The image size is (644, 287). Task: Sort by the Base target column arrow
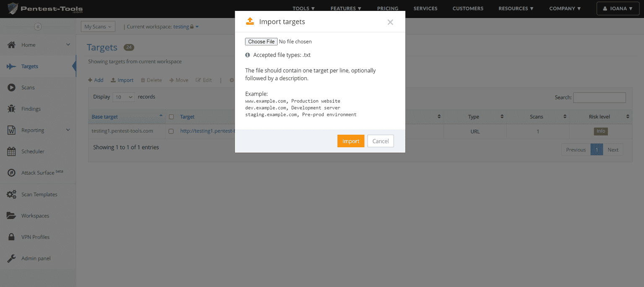(161, 116)
